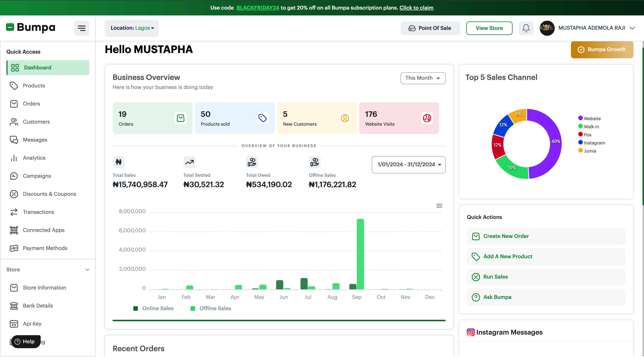Open Campaigns in the sidebar

point(48,176)
